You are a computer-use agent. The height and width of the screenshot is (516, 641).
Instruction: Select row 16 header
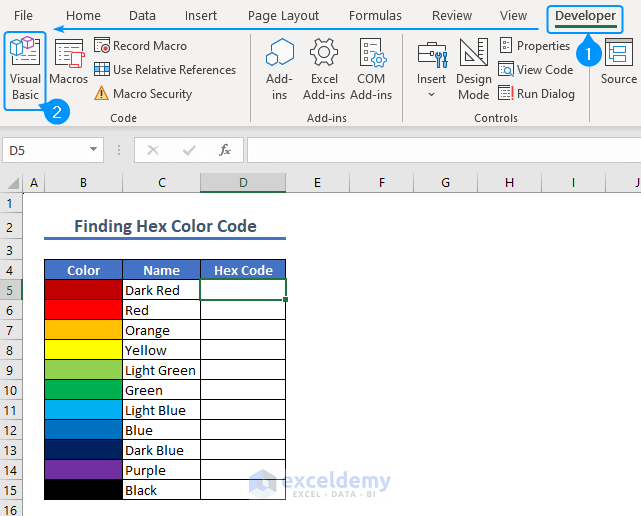click(x=10, y=509)
